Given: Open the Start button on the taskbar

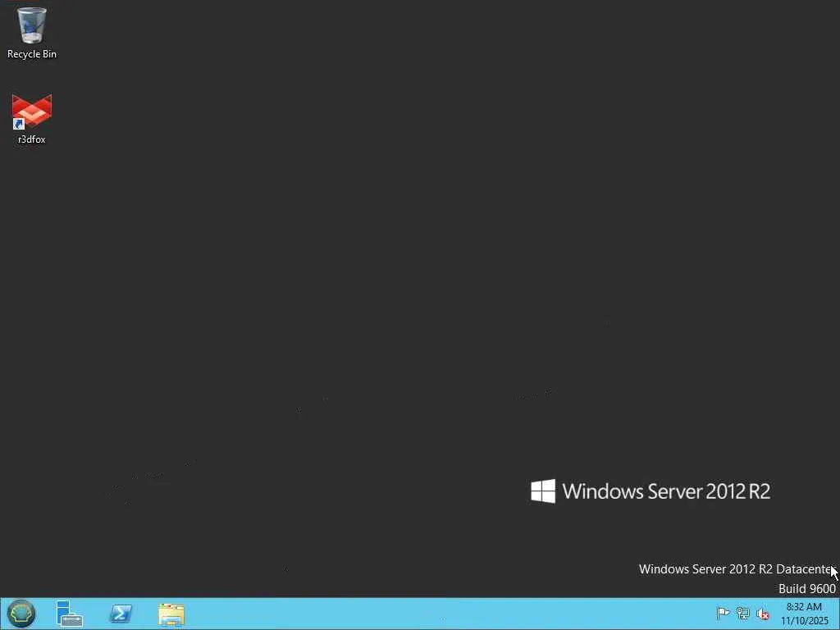Looking at the screenshot, I should (x=21, y=614).
